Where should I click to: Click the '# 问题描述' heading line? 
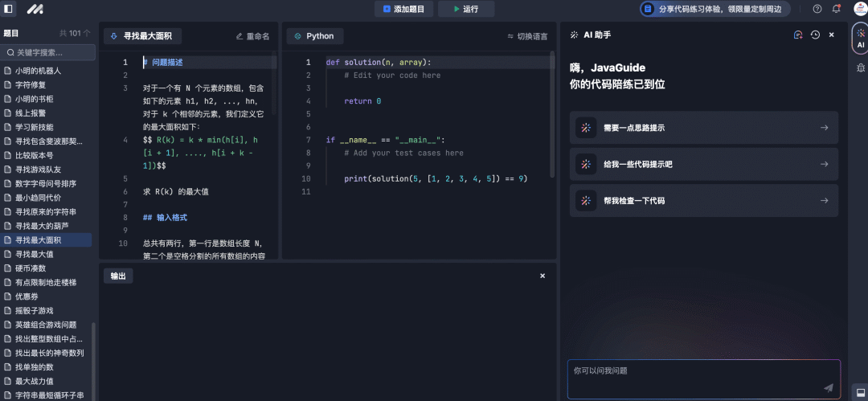point(162,63)
